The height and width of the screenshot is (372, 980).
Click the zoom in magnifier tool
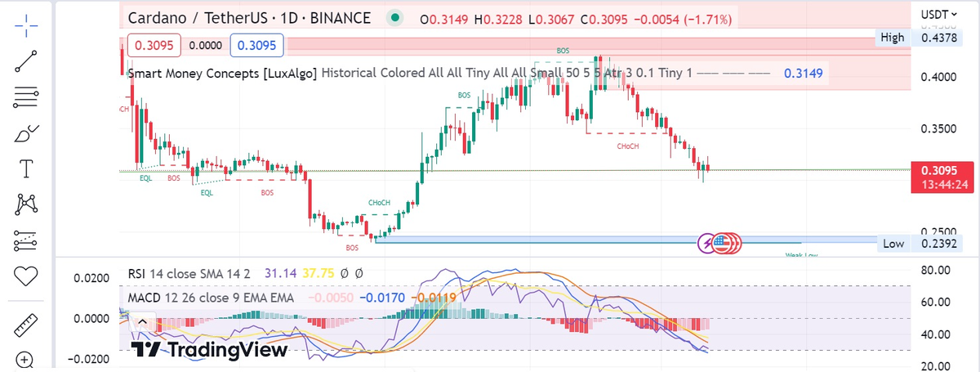click(x=26, y=360)
